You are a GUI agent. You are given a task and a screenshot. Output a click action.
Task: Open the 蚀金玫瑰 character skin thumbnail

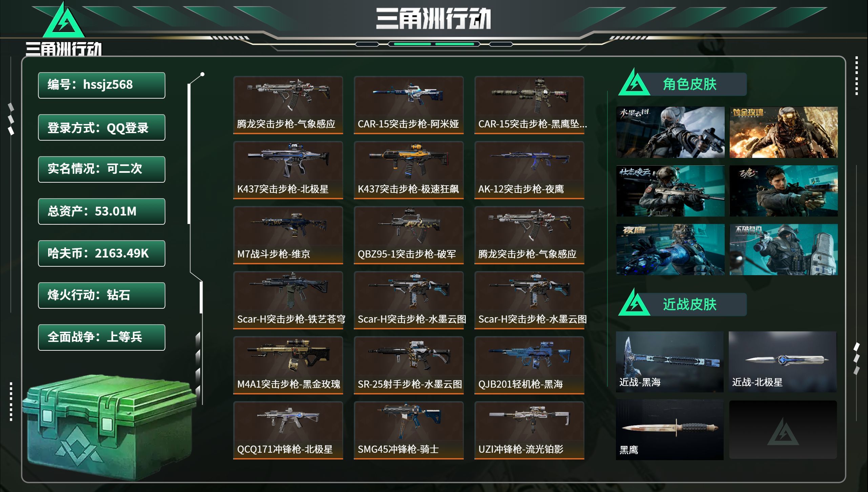point(784,132)
